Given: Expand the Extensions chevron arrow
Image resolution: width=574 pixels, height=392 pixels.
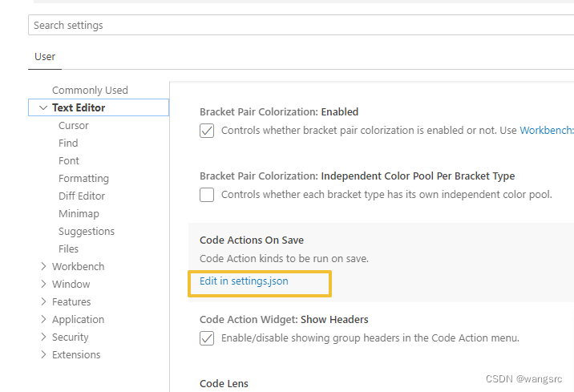Looking at the screenshot, I should coord(43,354).
